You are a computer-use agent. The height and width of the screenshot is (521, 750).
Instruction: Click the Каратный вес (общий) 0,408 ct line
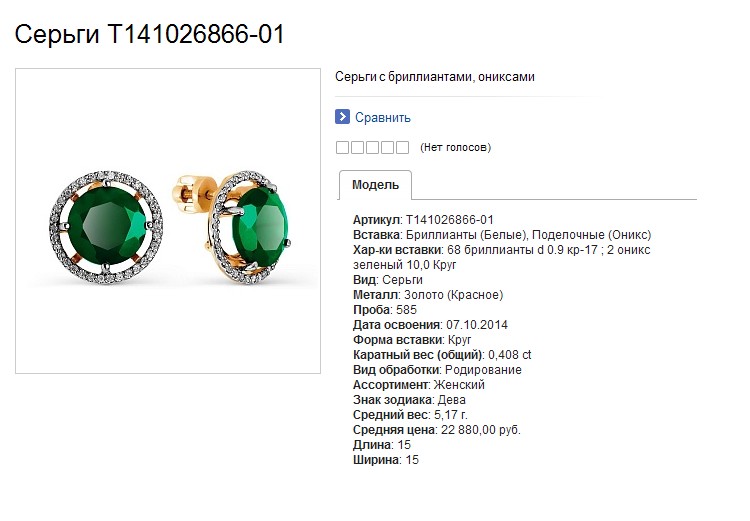(442, 355)
